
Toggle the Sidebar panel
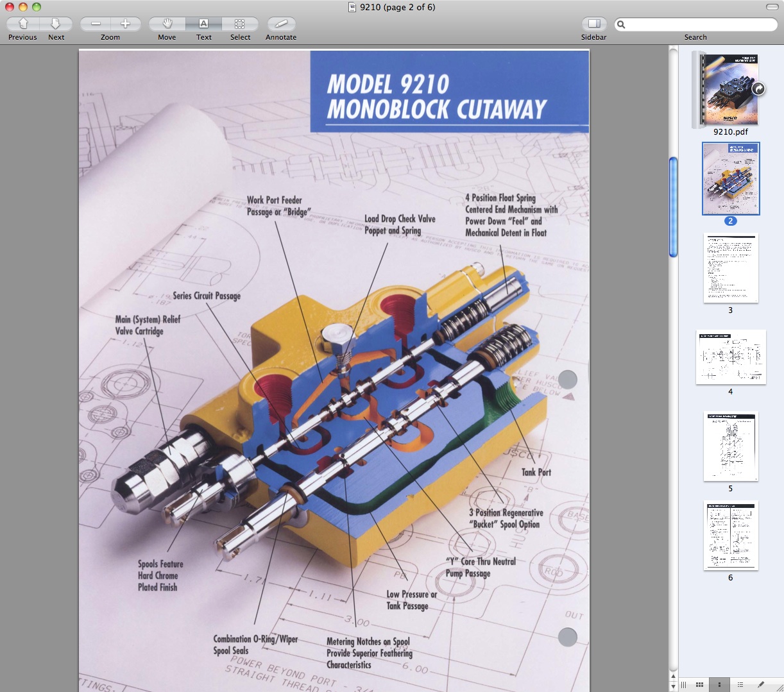click(x=594, y=24)
